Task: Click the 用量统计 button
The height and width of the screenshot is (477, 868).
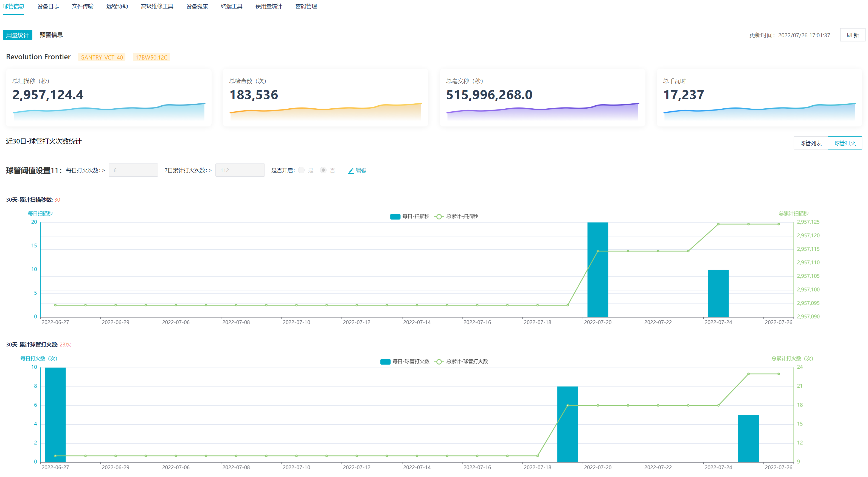Action: (x=18, y=35)
